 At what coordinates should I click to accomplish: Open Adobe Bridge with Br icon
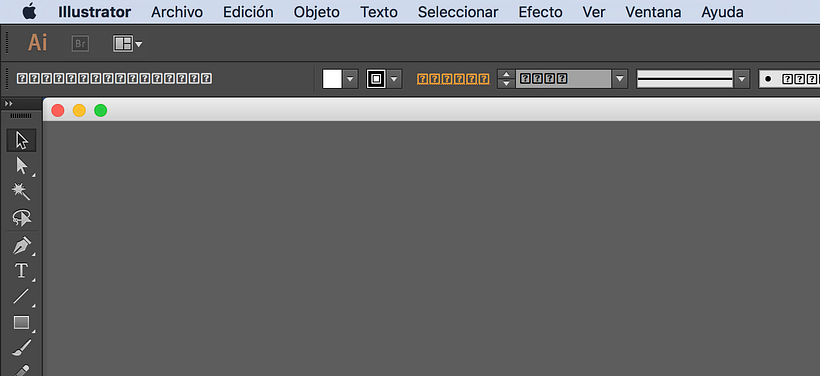pyautogui.click(x=80, y=43)
